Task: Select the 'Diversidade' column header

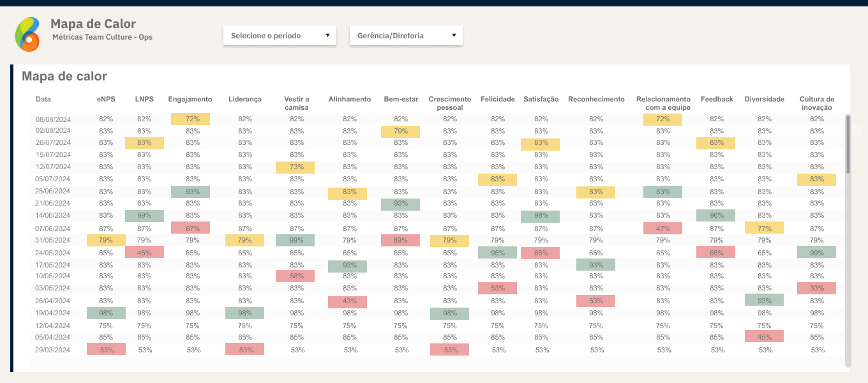Action: coord(764,100)
